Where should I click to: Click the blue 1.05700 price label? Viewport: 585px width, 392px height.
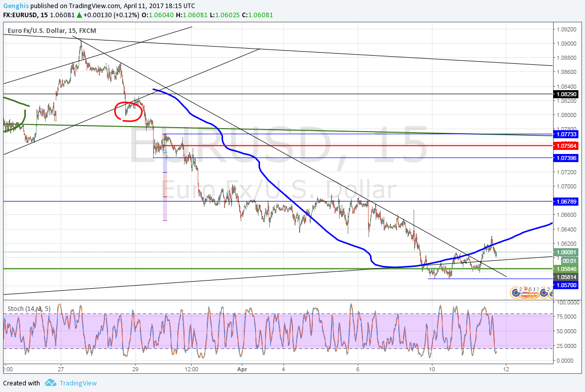coord(566,285)
